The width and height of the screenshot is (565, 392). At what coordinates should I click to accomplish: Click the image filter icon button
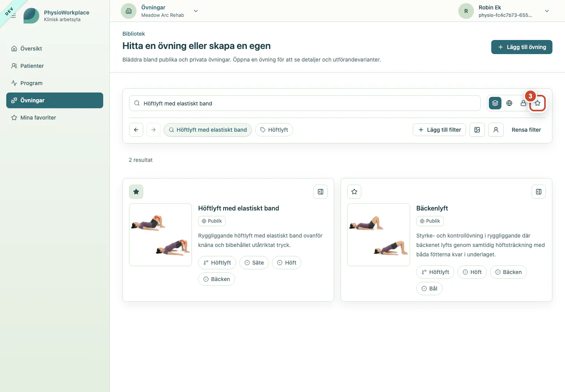(477, 130)
